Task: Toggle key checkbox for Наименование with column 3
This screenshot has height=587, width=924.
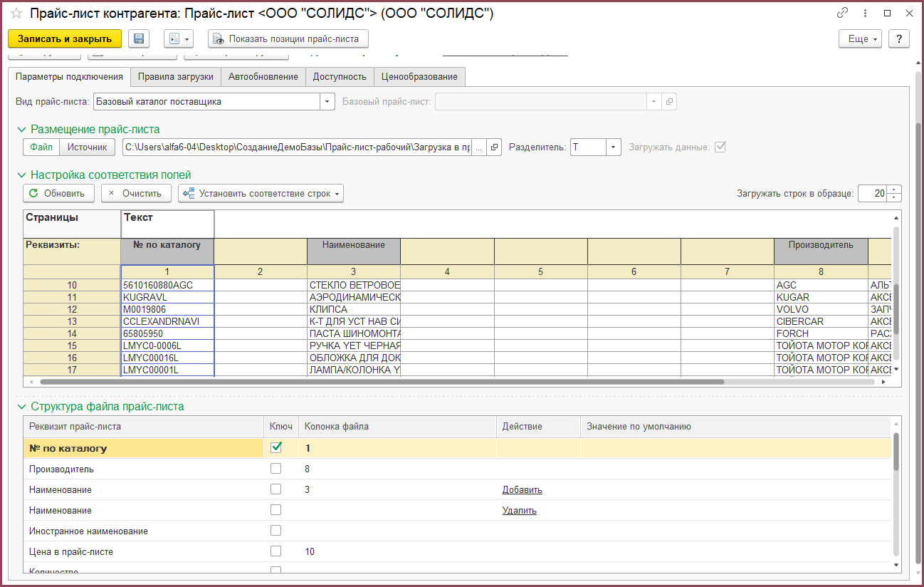Action: 276,489
